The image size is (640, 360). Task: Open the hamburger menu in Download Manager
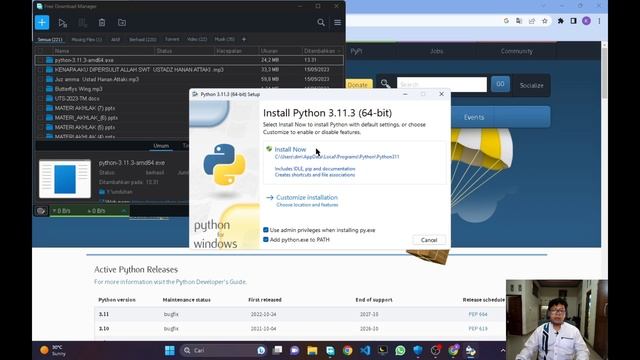(x=338, y=23)
